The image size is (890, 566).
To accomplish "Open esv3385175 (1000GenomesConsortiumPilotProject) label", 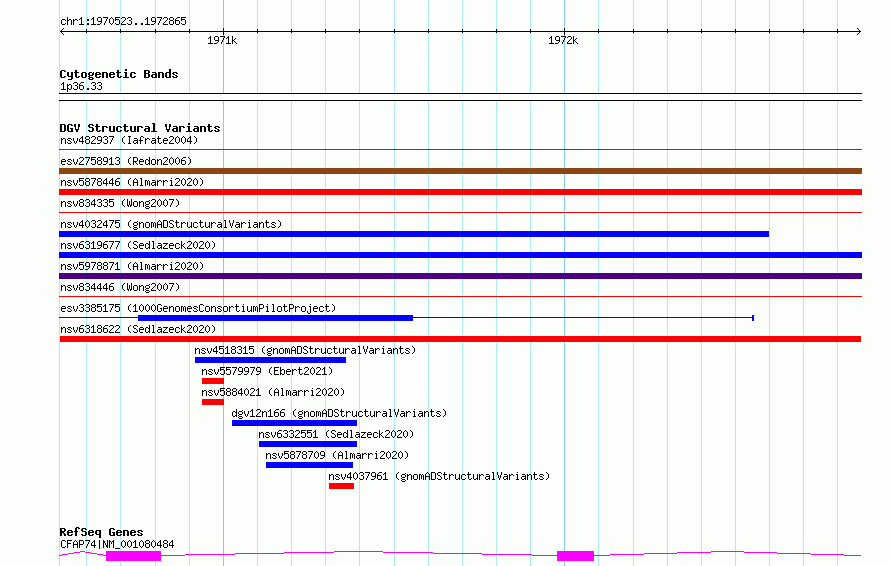I will [198, 308].
